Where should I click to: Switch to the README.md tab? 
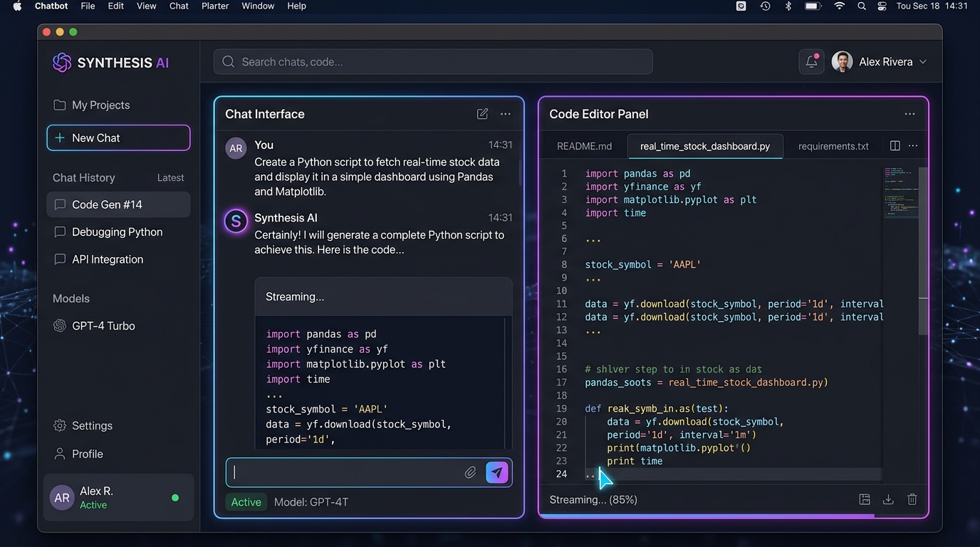pos(584,146)
